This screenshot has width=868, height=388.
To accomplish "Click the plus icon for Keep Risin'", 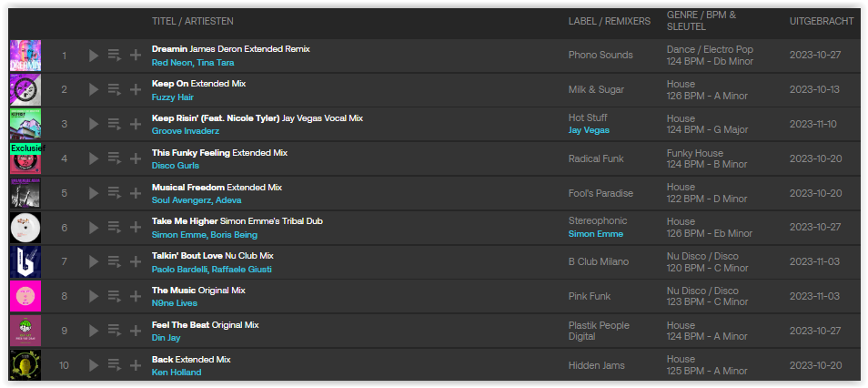I will pos(135,124).
